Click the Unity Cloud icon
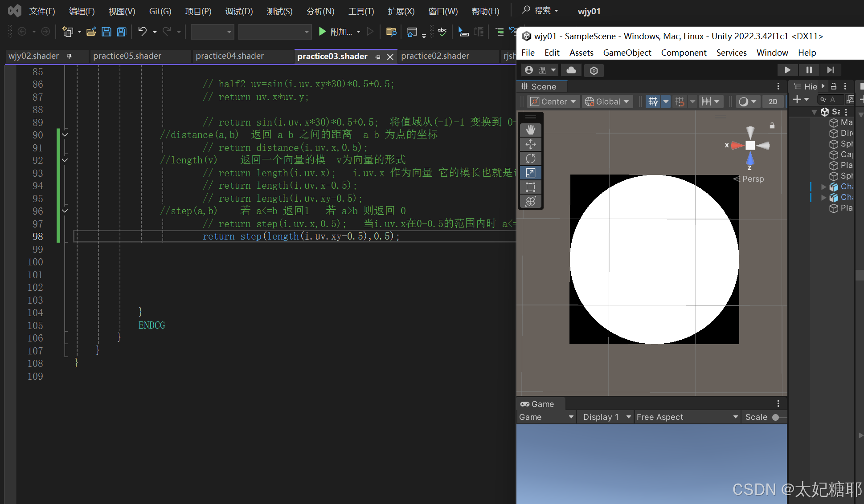The image size is (864, 504). [x=571, y=70]
